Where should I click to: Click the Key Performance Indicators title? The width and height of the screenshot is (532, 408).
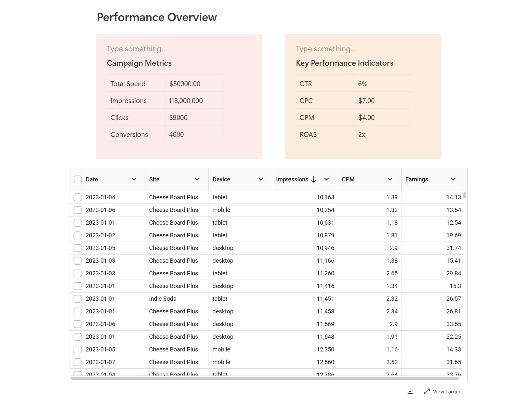pos(344,63)
